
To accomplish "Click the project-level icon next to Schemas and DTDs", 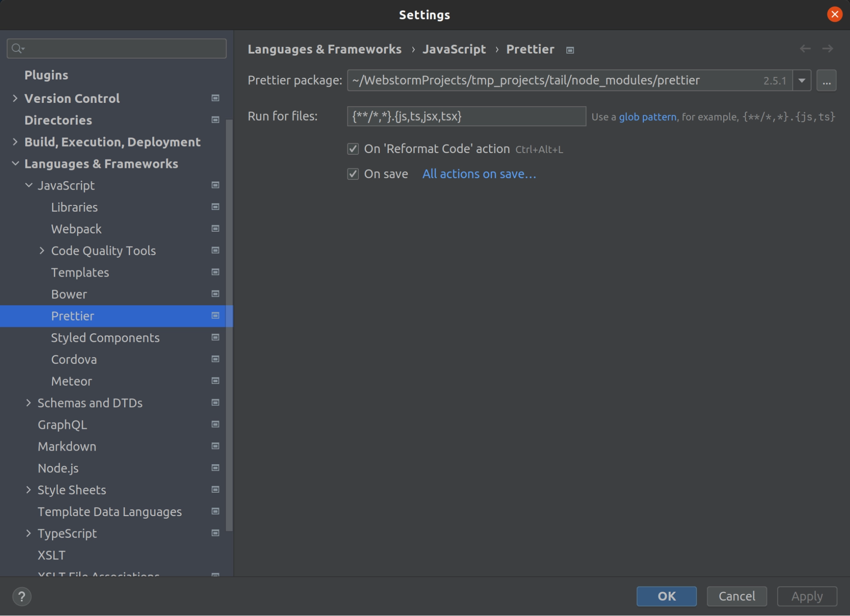I will [216, 403].
